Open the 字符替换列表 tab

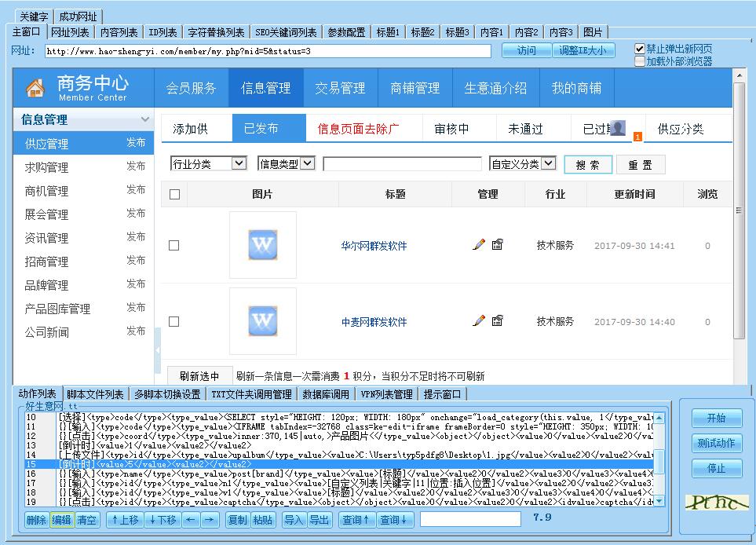point(216,32)
